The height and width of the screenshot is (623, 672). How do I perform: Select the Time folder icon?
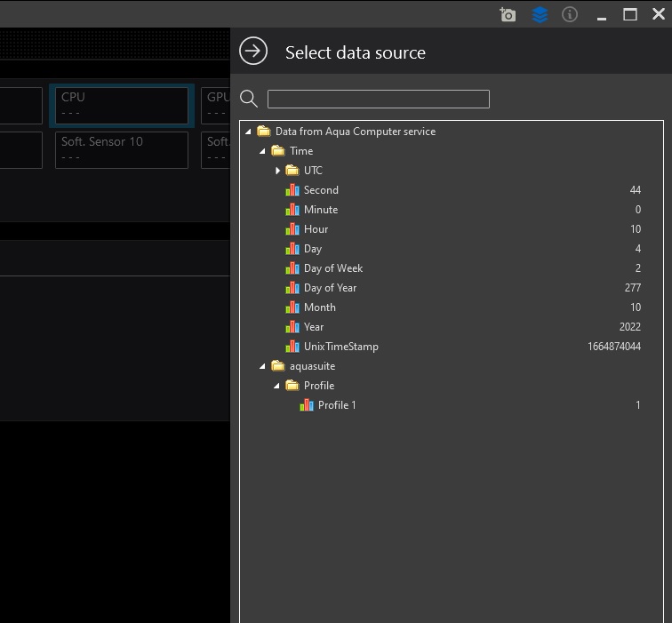point(278,151)
